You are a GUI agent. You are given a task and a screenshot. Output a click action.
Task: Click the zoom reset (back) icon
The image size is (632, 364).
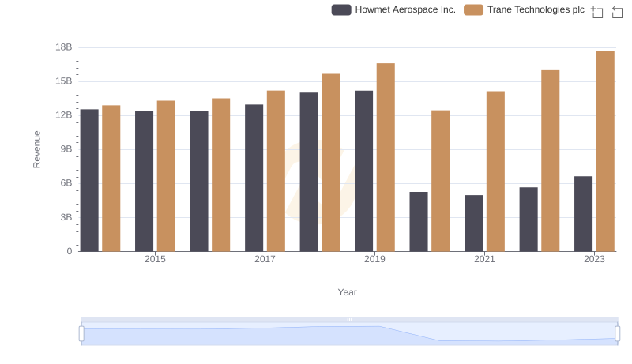click(x=617, y=12)
